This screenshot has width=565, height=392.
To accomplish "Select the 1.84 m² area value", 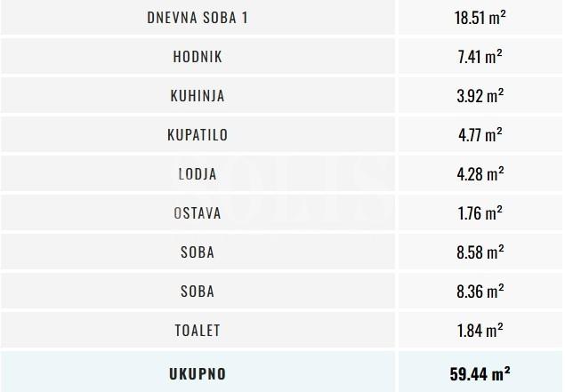I will pos(480,331).
